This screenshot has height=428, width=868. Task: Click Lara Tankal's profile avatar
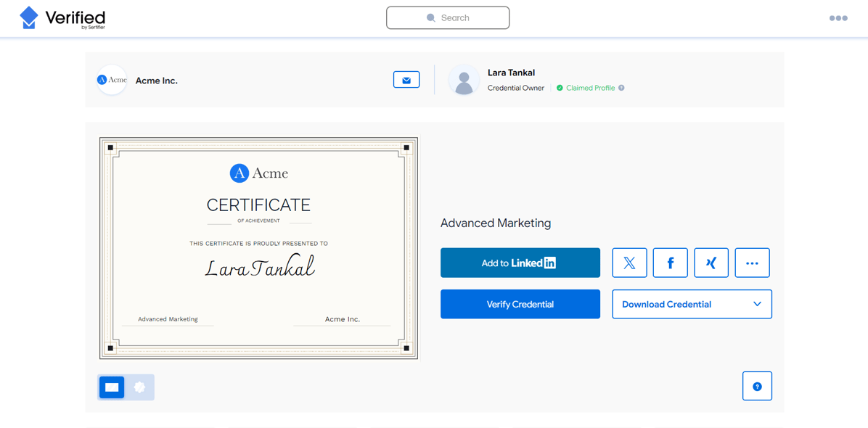(464, 80)
